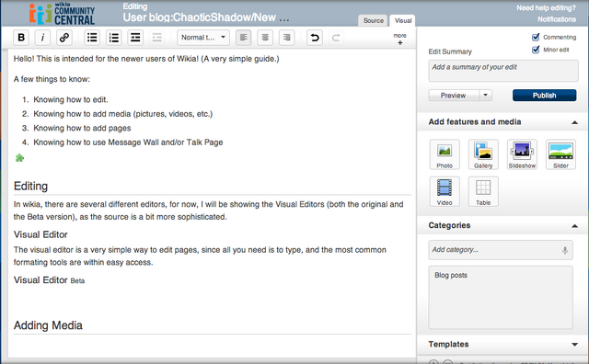Click list item 'Knowing how to add pages'
The height and width of the screenshot is (364, 589).
pos(82,129)
